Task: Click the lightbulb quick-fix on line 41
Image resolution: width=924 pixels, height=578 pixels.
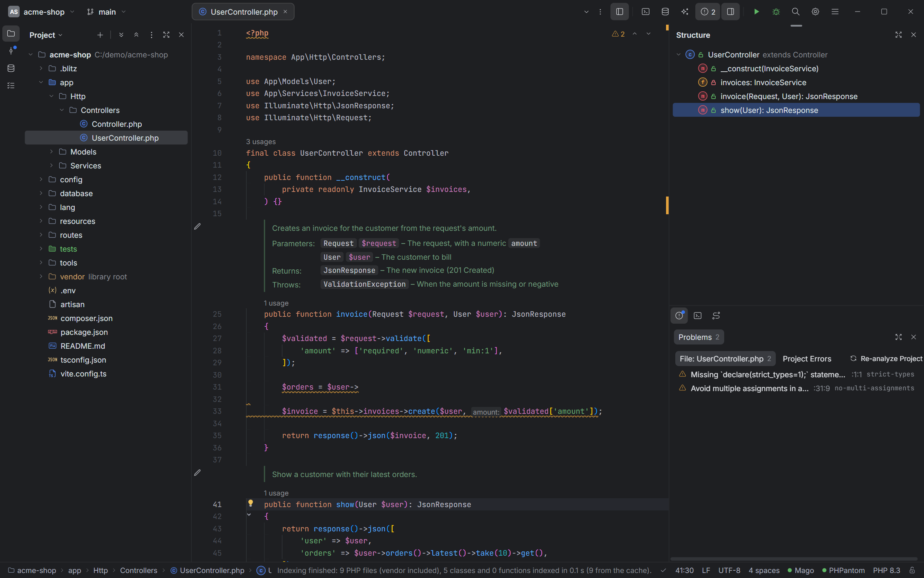Action: click(251, 503)
